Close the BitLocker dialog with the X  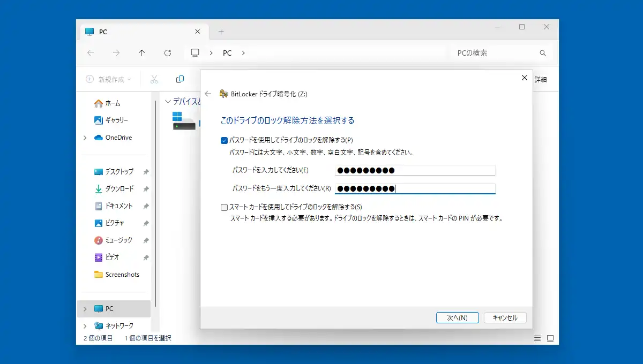point(525,78)
